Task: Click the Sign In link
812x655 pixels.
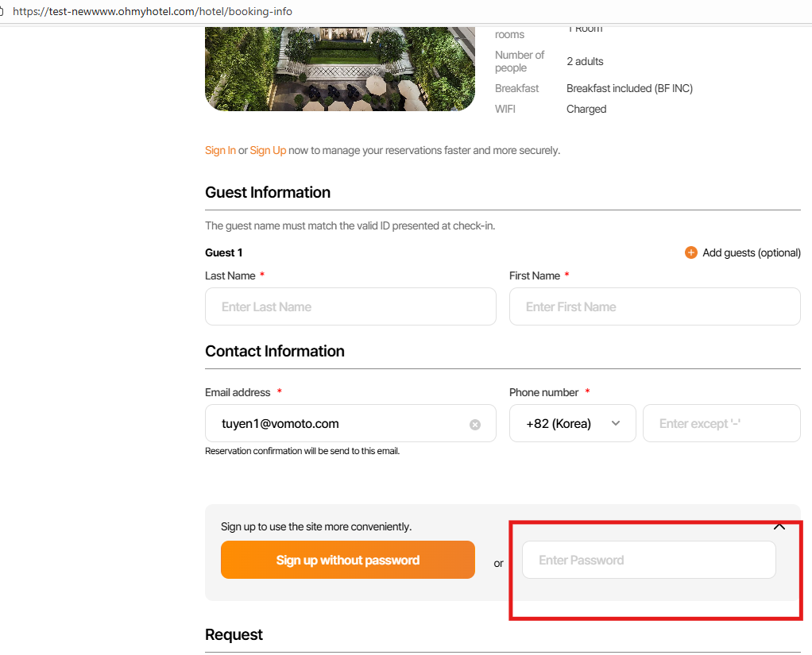Action: [220, 150]
